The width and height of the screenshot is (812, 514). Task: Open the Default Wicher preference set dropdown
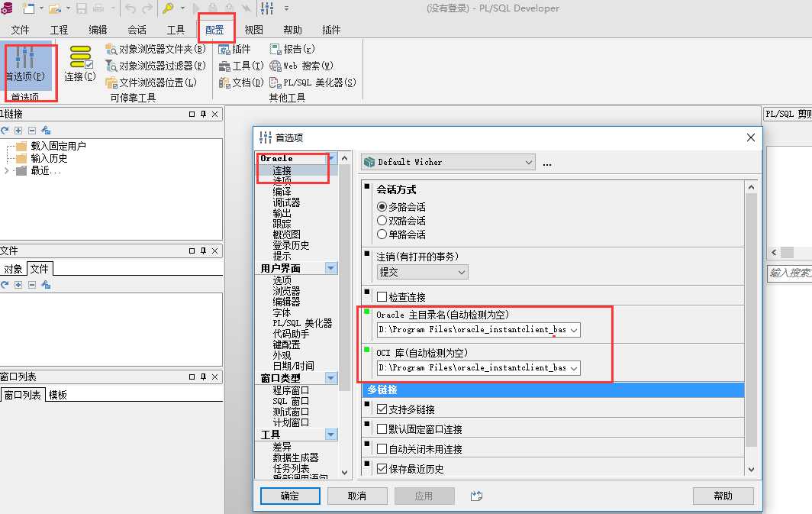click(x=448, y=162)
